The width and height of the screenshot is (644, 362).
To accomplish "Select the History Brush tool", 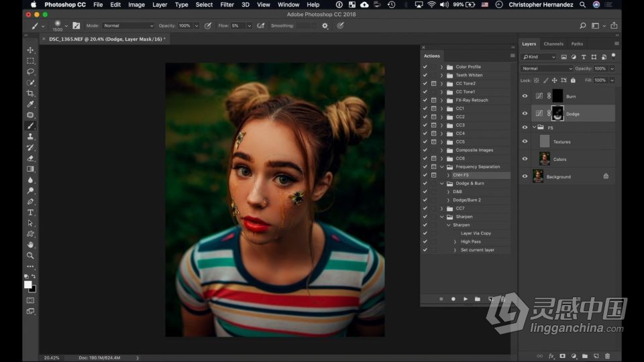I will pos(30,147).
